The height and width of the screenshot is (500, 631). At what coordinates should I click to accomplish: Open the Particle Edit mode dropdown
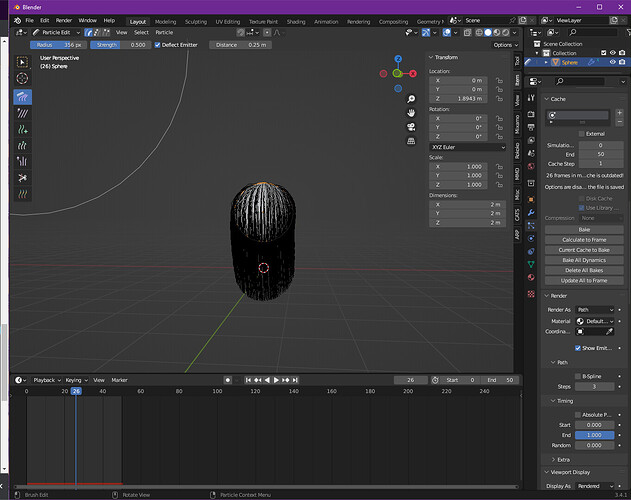(x=56, y=33)
